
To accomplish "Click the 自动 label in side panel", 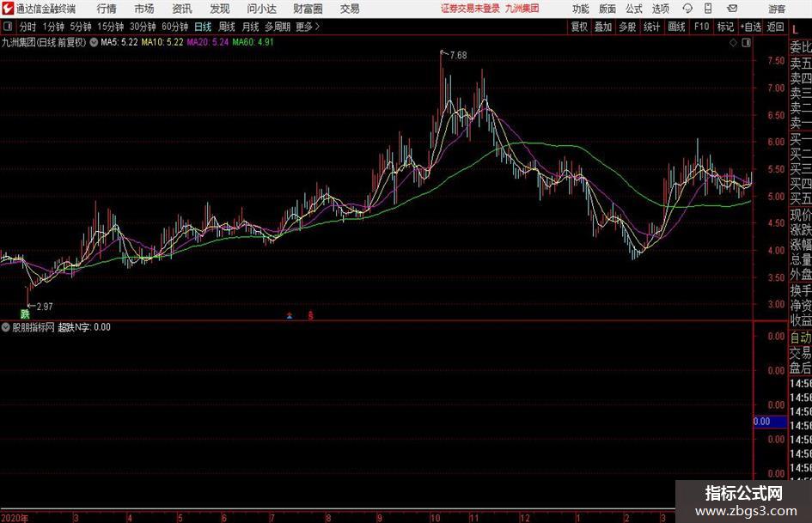I will click(x=801, y=338).
